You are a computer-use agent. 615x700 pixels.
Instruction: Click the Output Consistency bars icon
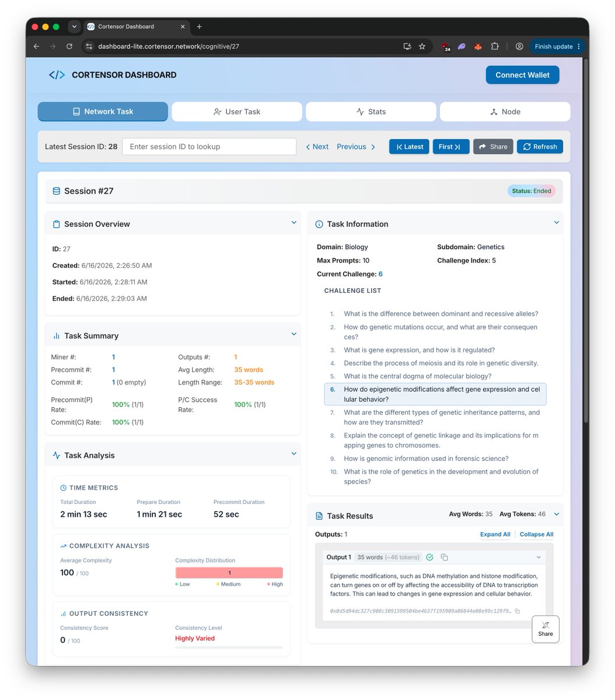coord(63,614)
